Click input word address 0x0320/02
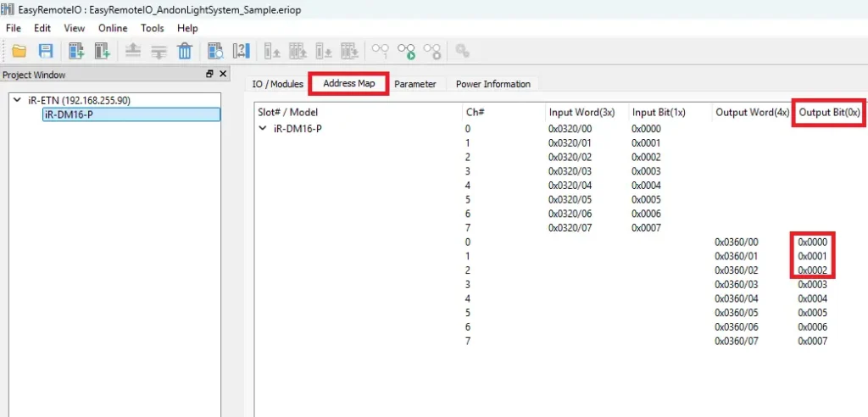 click(570, 157)
